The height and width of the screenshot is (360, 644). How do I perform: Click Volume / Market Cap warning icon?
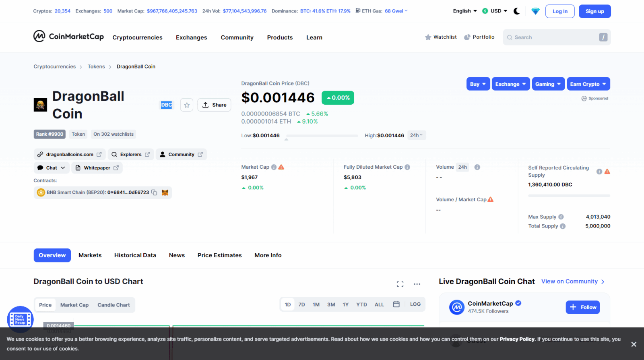(490, 199)
